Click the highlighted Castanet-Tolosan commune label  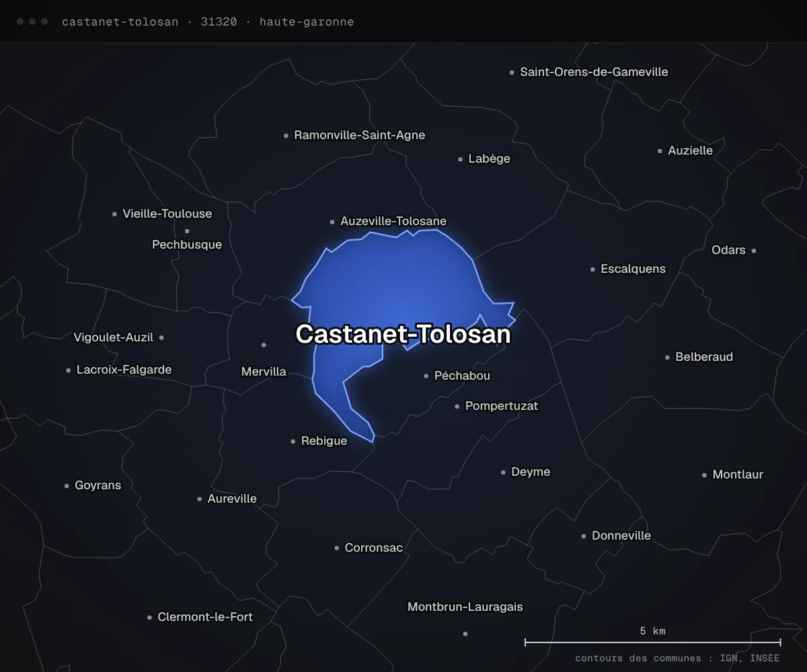(x=403, y=335)
